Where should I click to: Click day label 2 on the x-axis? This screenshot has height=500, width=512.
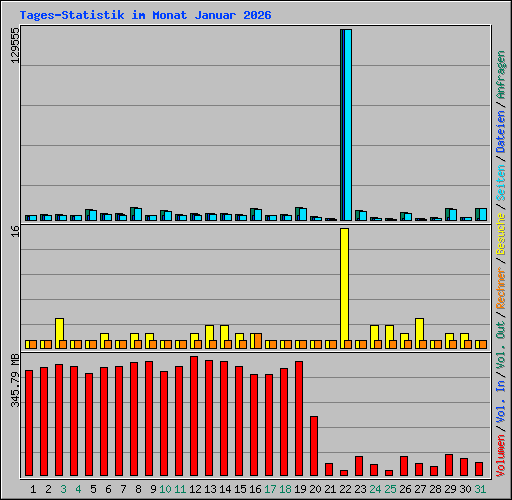click(48, 489)
